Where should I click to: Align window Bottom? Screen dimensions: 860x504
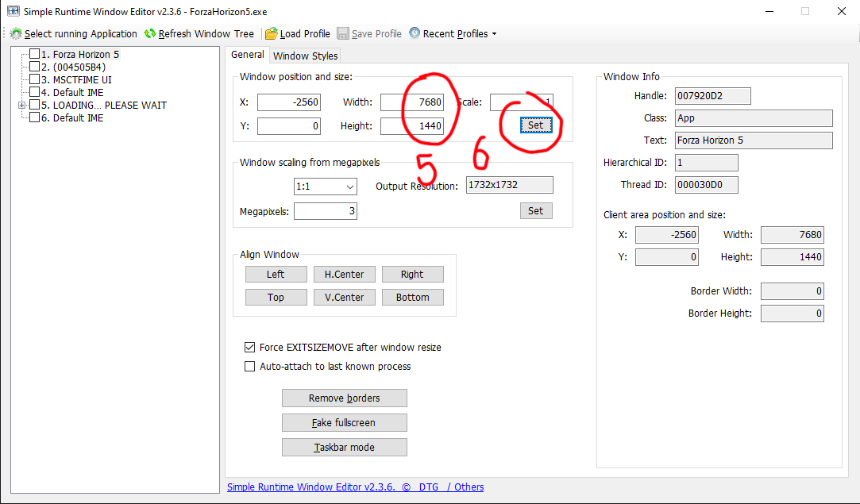[412, 298]
